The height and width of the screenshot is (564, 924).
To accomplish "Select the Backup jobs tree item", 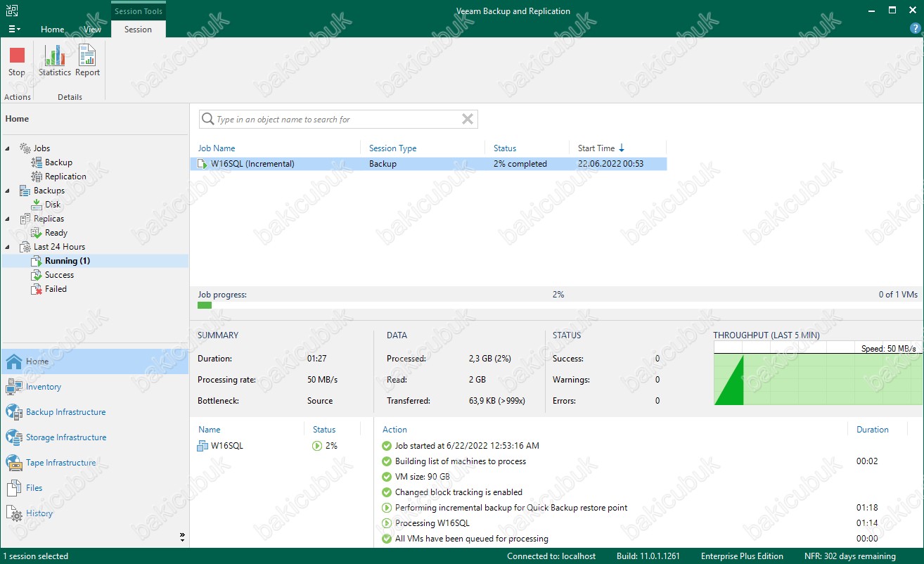I will [58, 162].
